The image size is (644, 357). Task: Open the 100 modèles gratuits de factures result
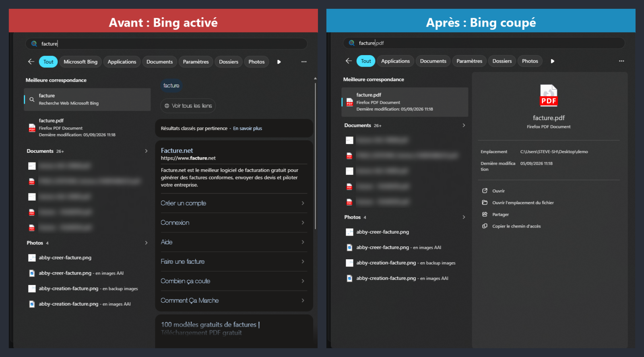click(211, 328)
